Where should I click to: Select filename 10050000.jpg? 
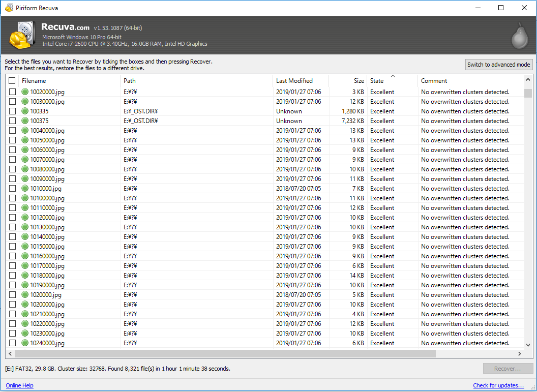47,140
